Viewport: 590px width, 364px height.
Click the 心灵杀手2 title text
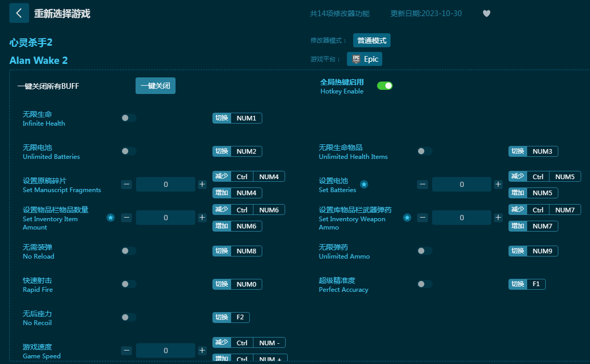pos(31,43)
